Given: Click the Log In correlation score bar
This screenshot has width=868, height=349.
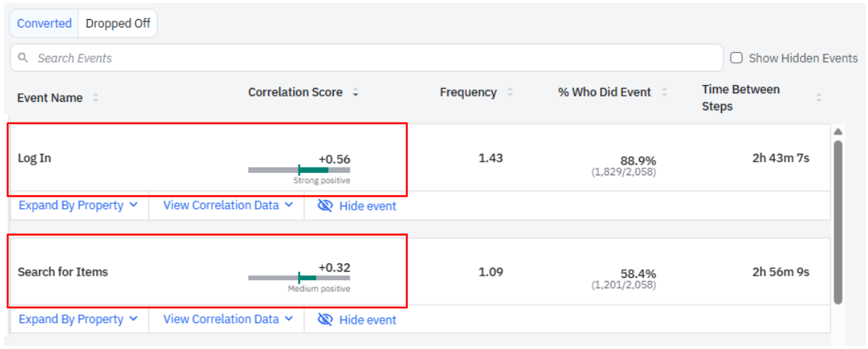Looking at the screenshot, I should tap(299, 170).
